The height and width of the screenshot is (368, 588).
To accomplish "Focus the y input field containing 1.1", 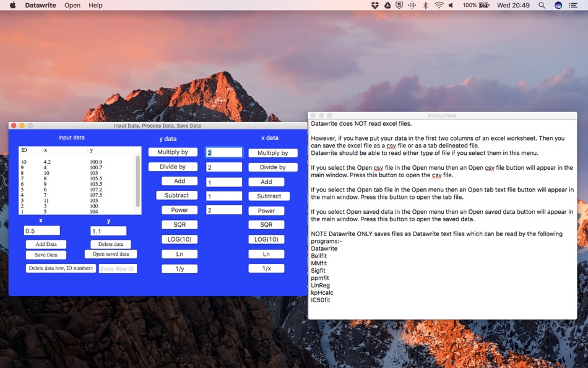I will (108, 231).
